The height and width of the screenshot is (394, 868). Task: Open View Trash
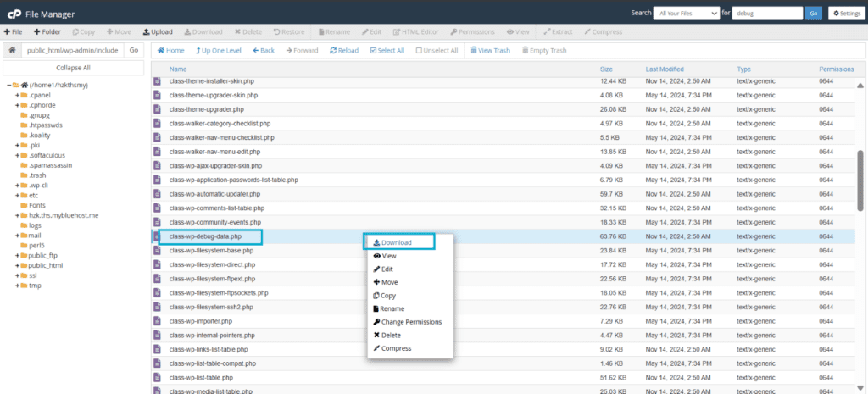click(490, 50)
